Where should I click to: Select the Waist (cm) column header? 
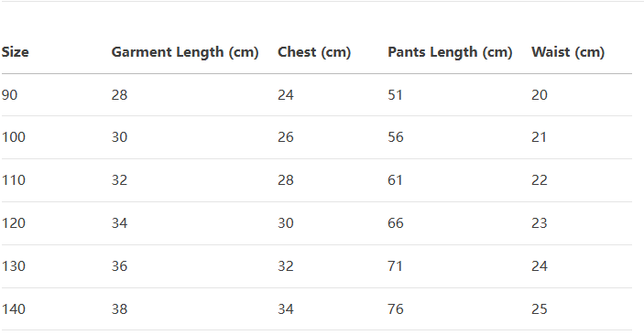568,52
